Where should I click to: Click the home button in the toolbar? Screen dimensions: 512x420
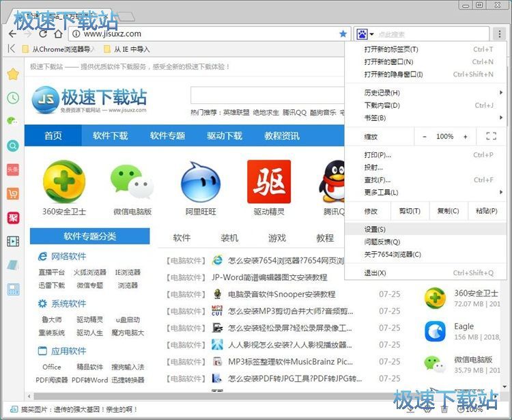click(58, 33)
